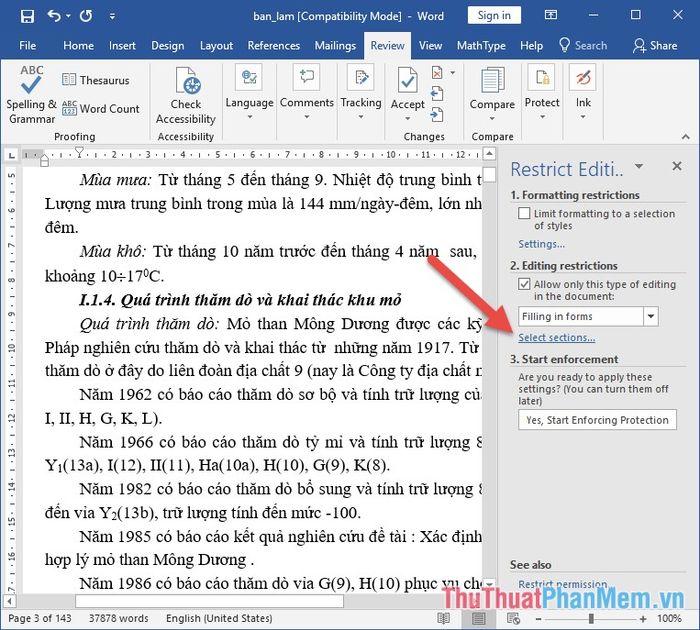Click the Settings... link

(541, 244)
